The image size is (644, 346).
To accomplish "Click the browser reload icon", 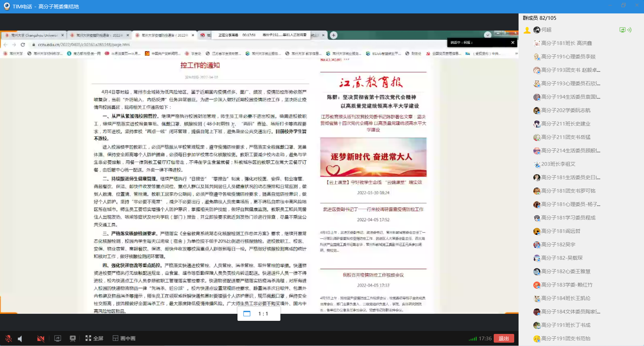I will pos(23,45).
